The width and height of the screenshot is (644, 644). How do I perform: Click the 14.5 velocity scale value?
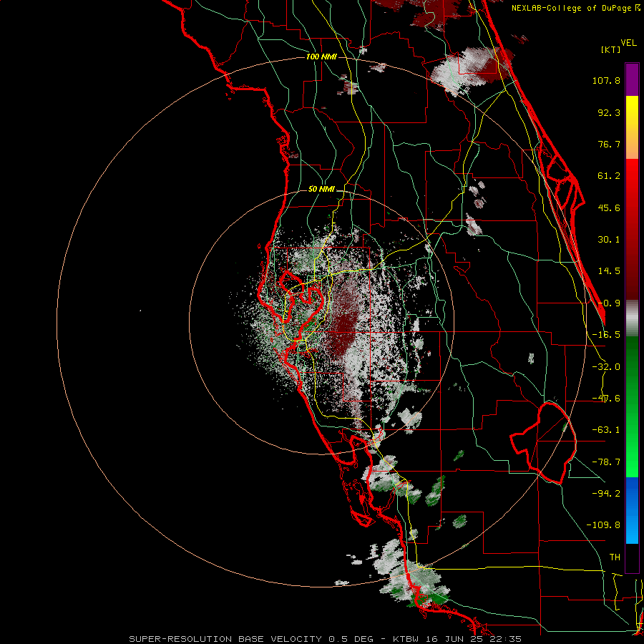(609, 271)
